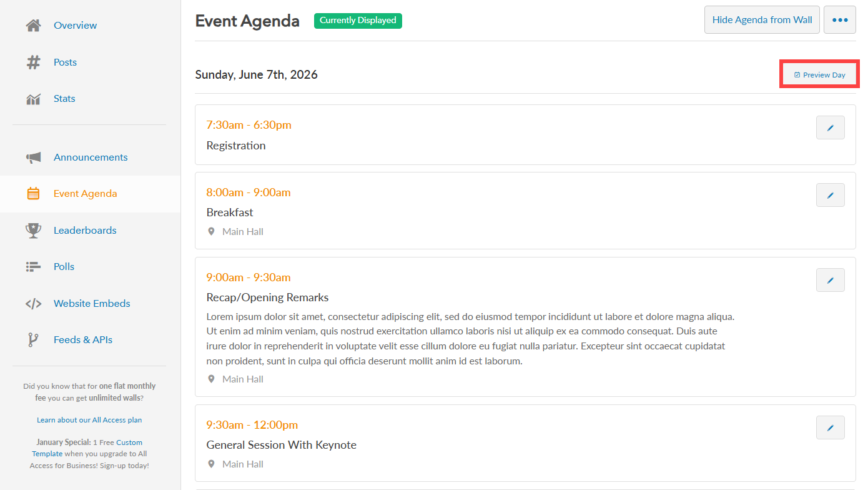This screenshot has height=490, width=868.
Task: Open the All Access plan link
Action: [x=89, y=420]
